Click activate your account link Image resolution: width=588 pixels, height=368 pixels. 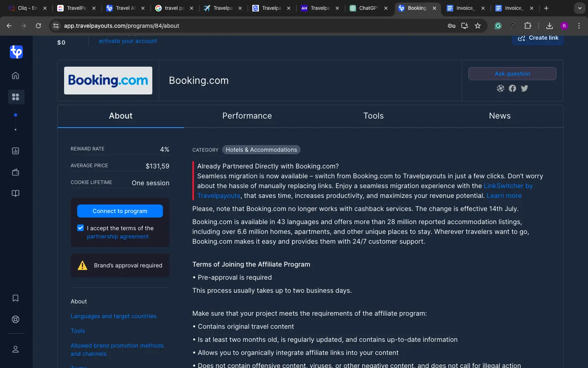pyautogui.click(x=128, y=41)
